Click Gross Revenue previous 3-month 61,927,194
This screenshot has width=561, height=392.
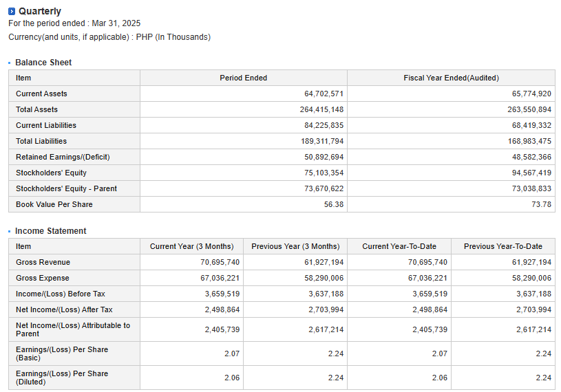click(x=324, y=262)
